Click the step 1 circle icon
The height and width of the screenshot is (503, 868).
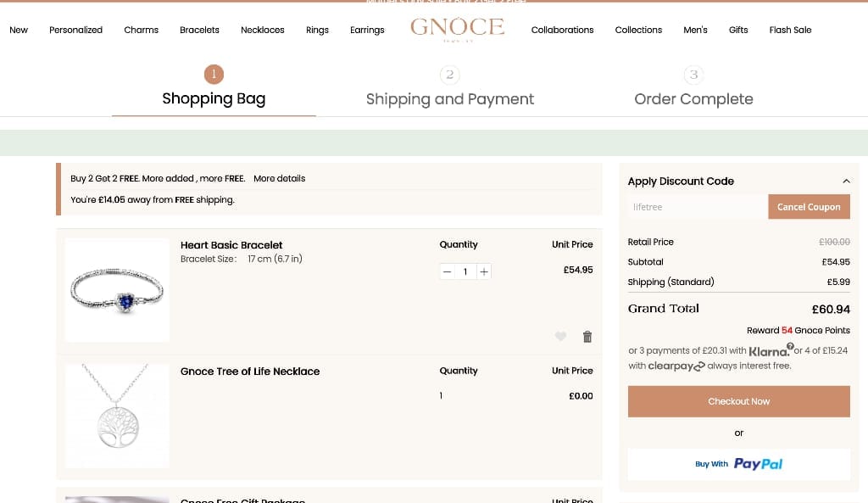(214, 75)
